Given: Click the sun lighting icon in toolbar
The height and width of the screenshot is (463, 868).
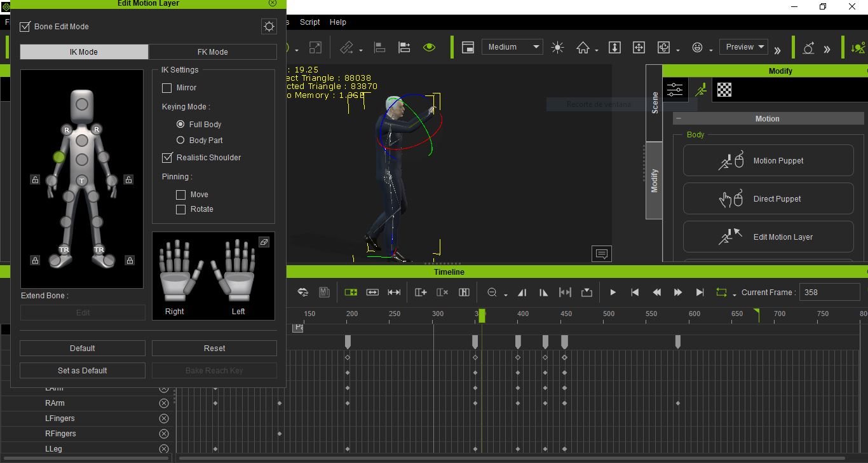Looking at the screenshot, I should (557, 47).
